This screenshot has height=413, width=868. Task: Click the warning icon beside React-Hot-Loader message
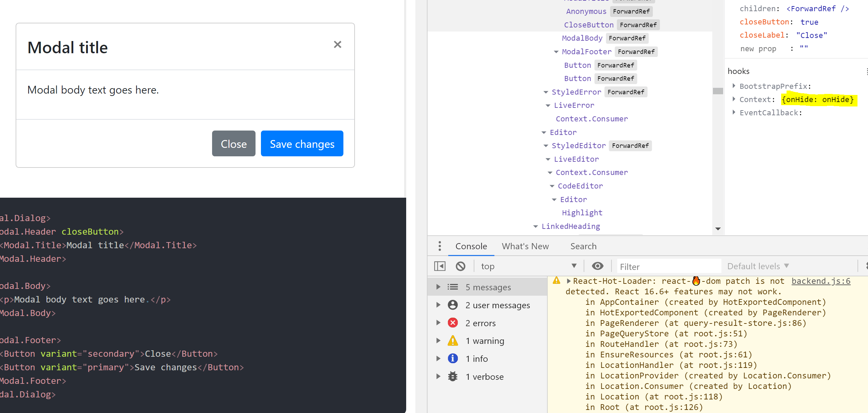pyautogui.click(x=556, y=281)
